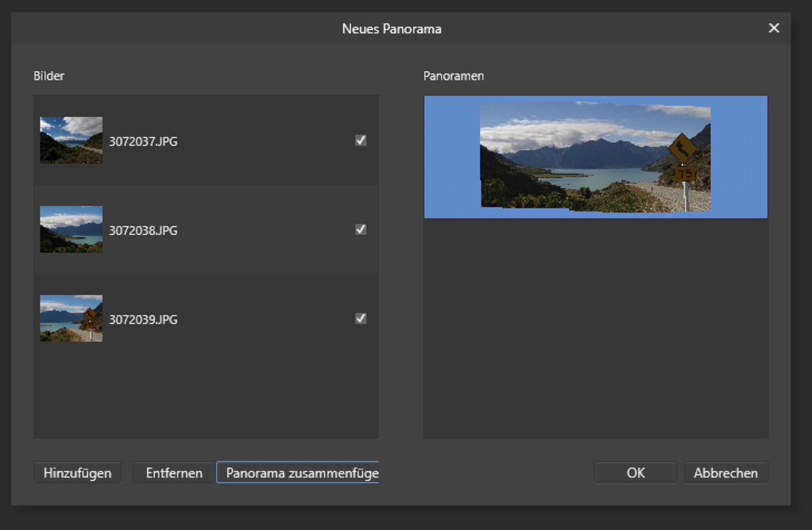Cancel with the Abbrechen button
This screenshot has width=812, height=530.
point(726,473)
